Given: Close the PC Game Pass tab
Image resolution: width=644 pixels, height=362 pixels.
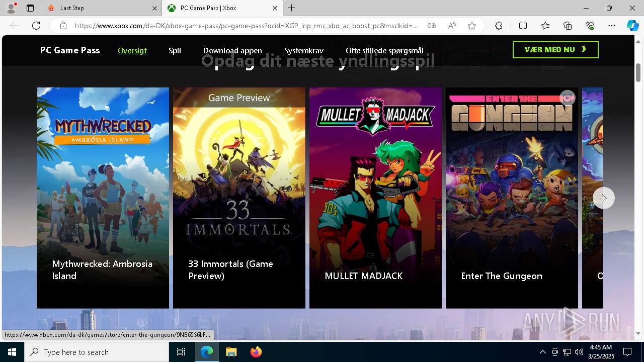Looking at the screenshot, I should tap(275, 8).
